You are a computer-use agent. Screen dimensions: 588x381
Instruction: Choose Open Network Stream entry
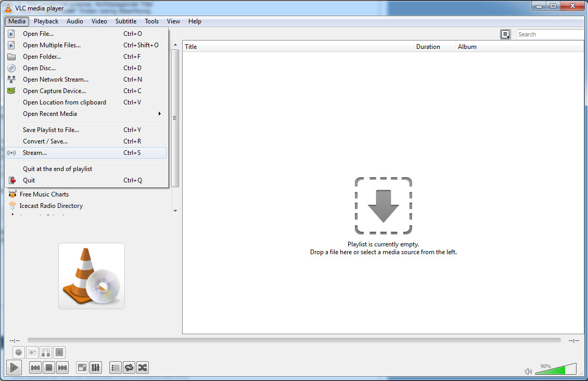pos(86,80)
